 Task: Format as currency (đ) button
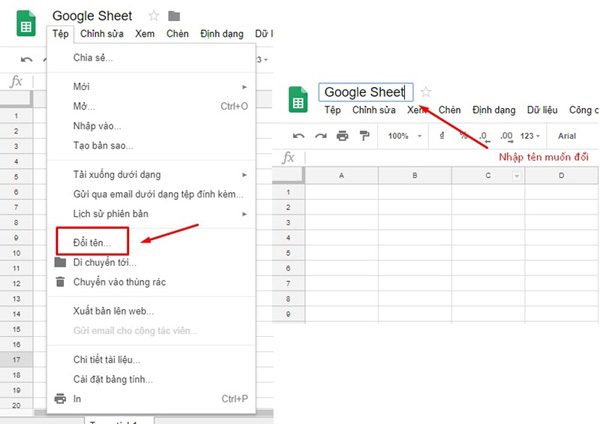pyautogui.click(x=442, y=135)
